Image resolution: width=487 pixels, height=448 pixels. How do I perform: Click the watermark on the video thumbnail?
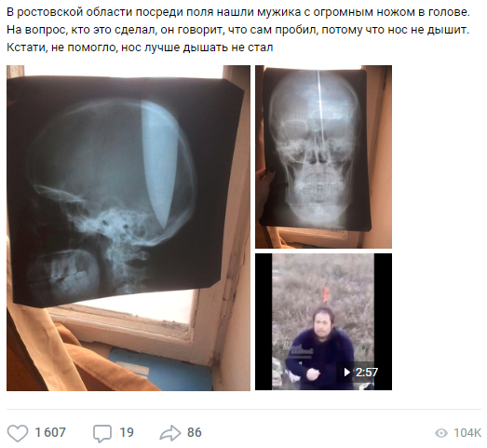297,348
